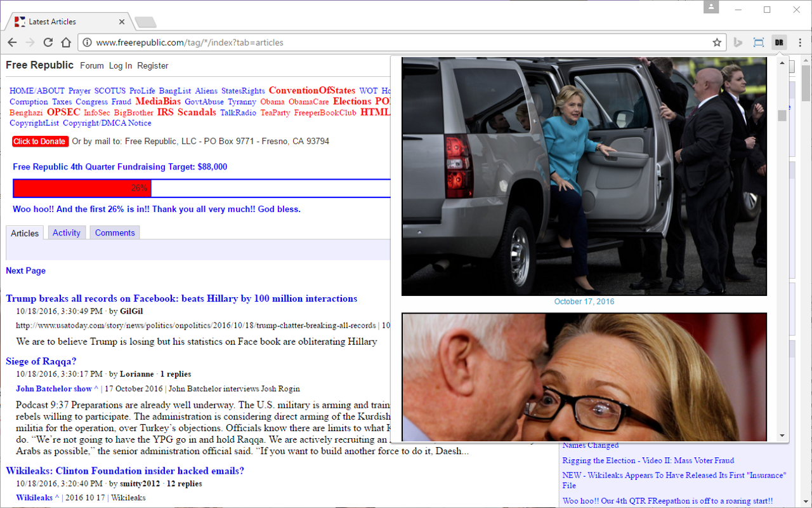Click the Bing extension icon
Viewport: 812px width, 508px height.
click(x=738, y=43)
